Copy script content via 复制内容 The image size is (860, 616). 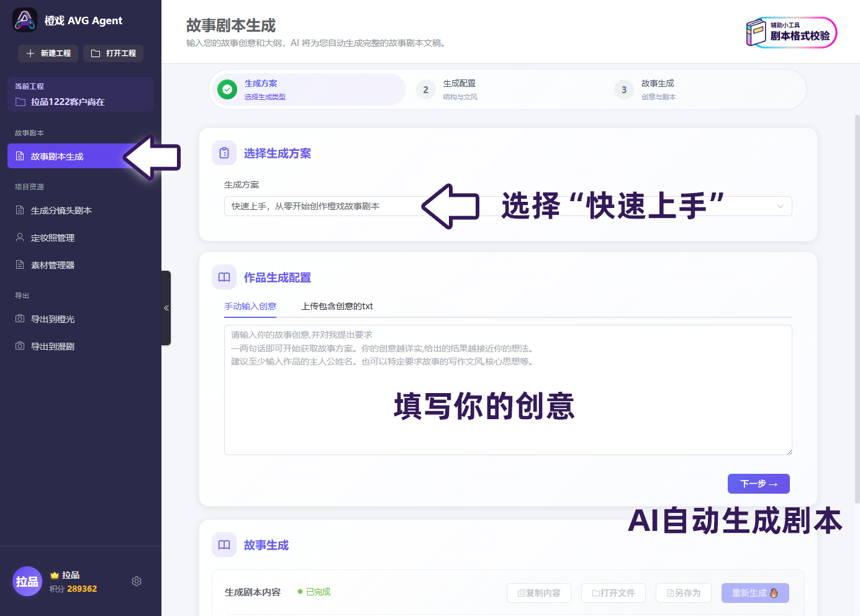538,593
